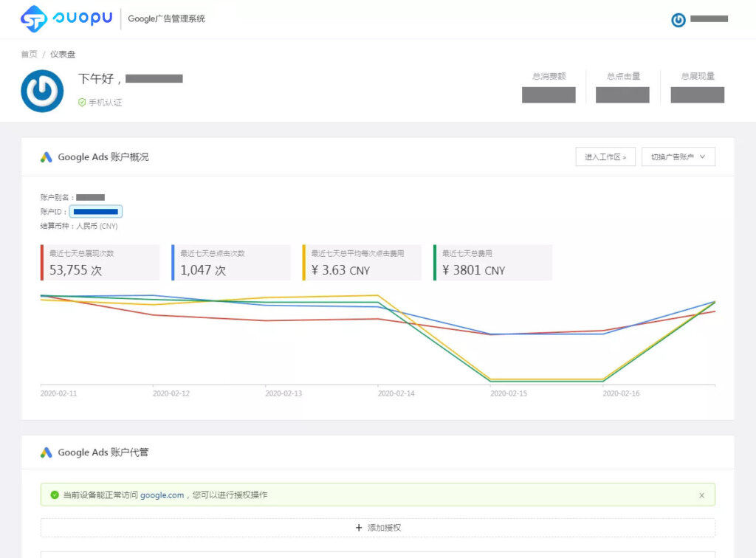The image size is (756, 558).
Task: Open the 切换广告账户 dropdown
Action: 678,156
